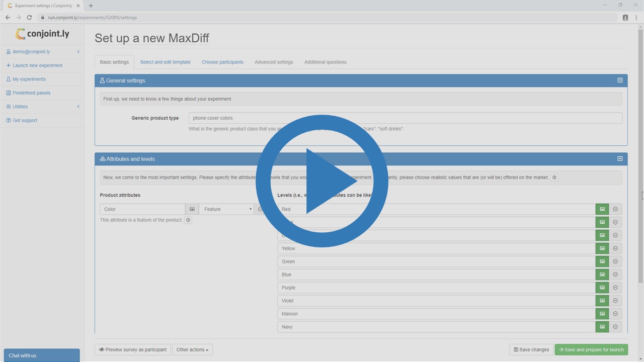This screenshot has height=362, width=644.
Task: Collapse the General settings panel
Action: (620, 80)
